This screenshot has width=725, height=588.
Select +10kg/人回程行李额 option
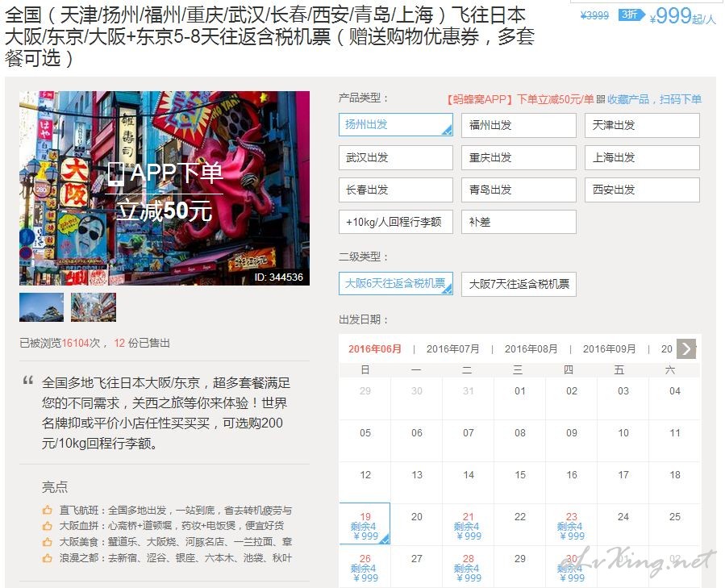(396, 222)
